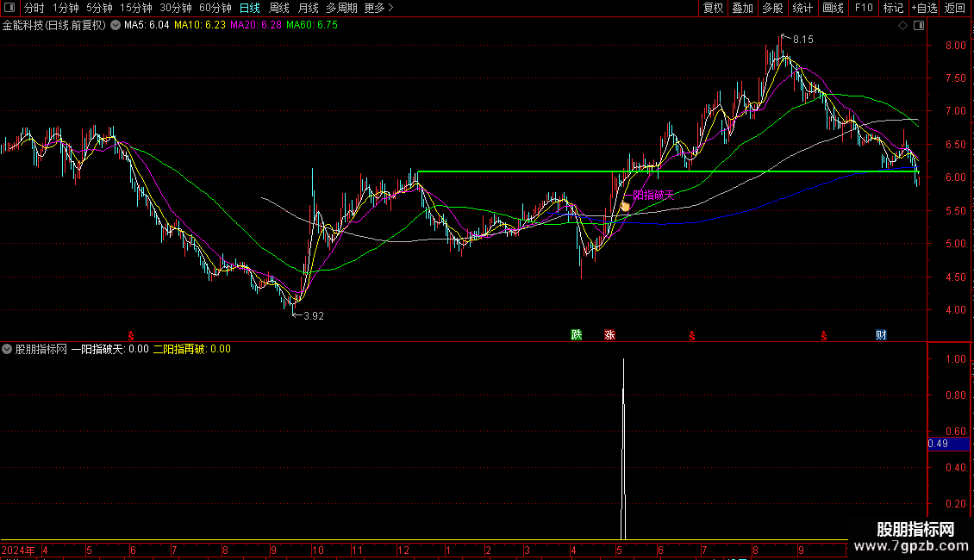974x560 pixels.
Task: Click the 0.49 value tag on axis
Action: tap(948, 444)
